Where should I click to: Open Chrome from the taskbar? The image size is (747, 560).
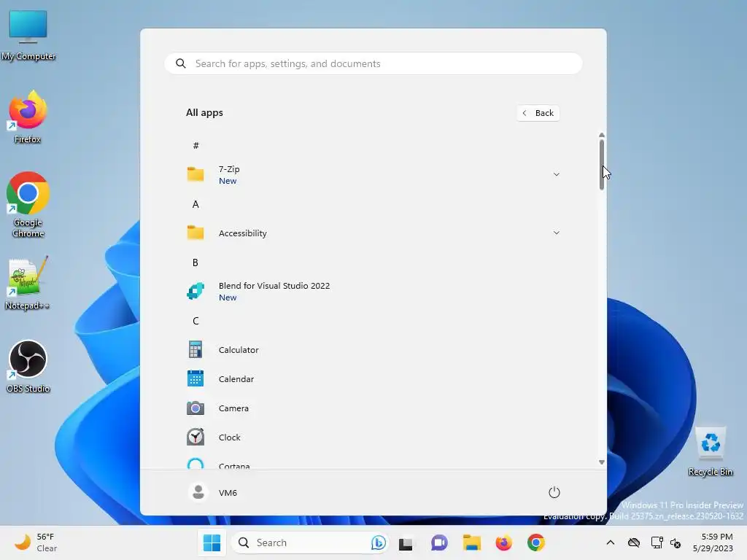(536, 542)
